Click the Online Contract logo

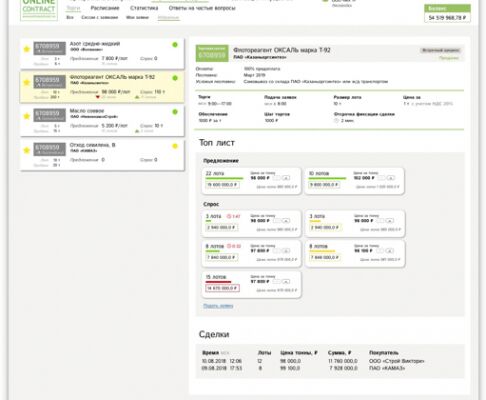pos(39,9)
